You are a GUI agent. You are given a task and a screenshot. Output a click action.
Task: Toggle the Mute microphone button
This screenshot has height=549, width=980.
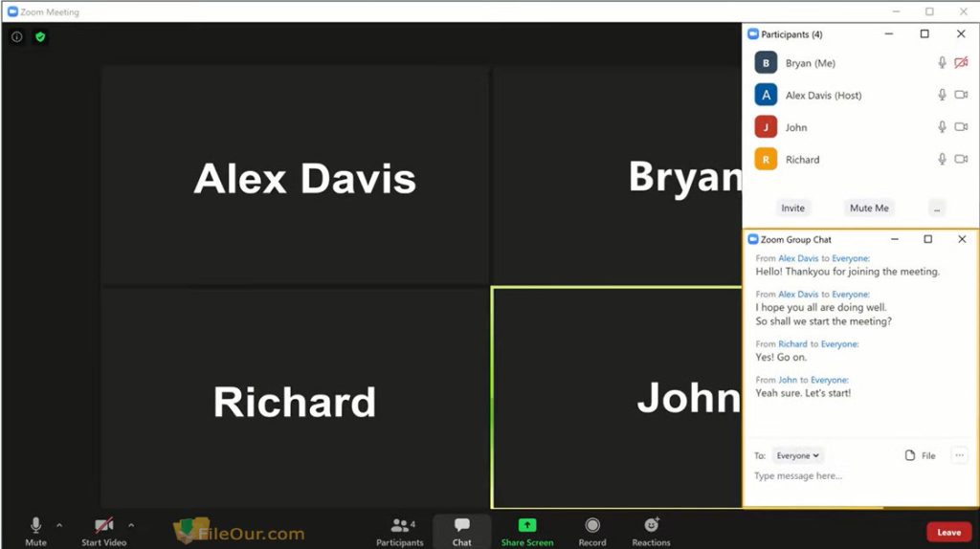35,525
